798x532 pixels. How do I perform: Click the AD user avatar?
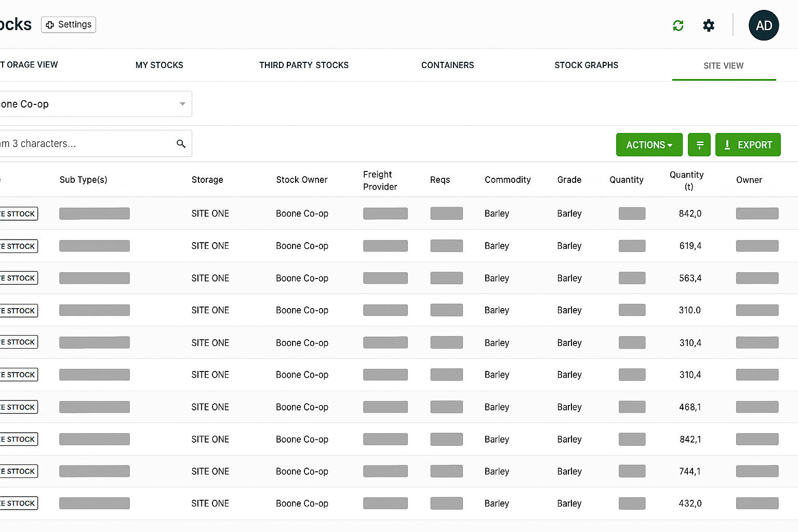click(x=763, y=25)
